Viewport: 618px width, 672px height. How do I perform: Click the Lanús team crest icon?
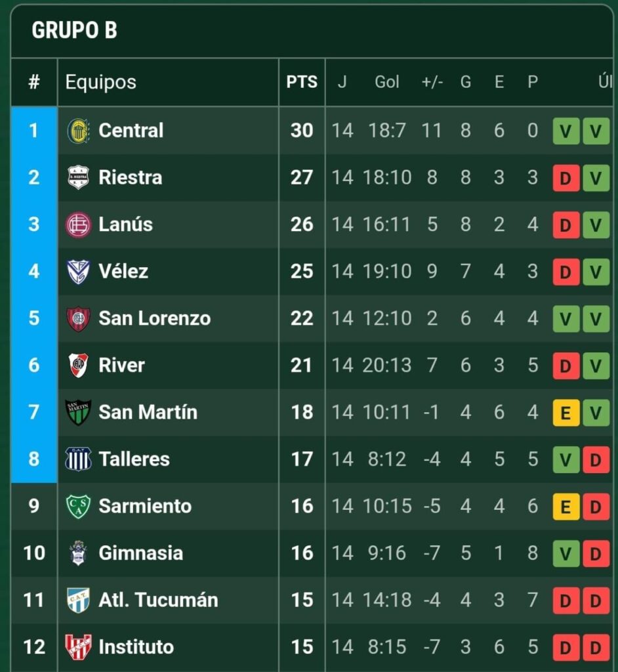coord(79,224)
